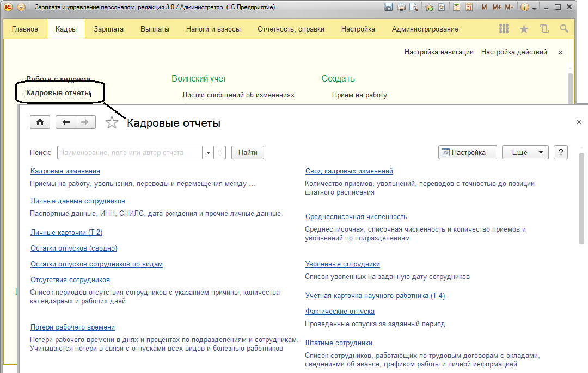Image resolution: width=588 pixels, height=373 pixels.
Task: Open the search field dropdown arrow
Action: point(208,152)
